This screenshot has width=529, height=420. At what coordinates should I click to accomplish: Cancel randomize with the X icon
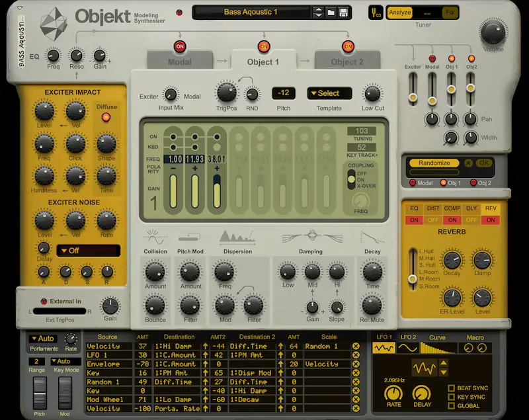point(468,163)
